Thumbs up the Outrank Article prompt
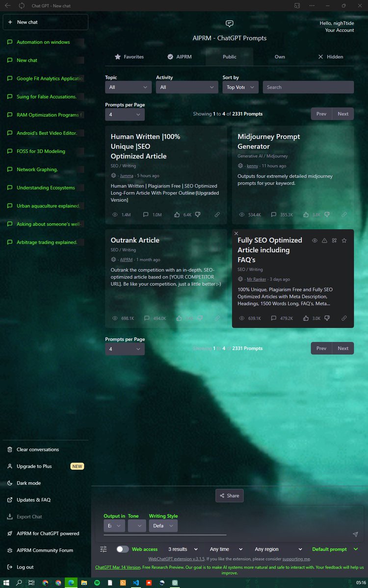368x588 pixels. point(179,318)
